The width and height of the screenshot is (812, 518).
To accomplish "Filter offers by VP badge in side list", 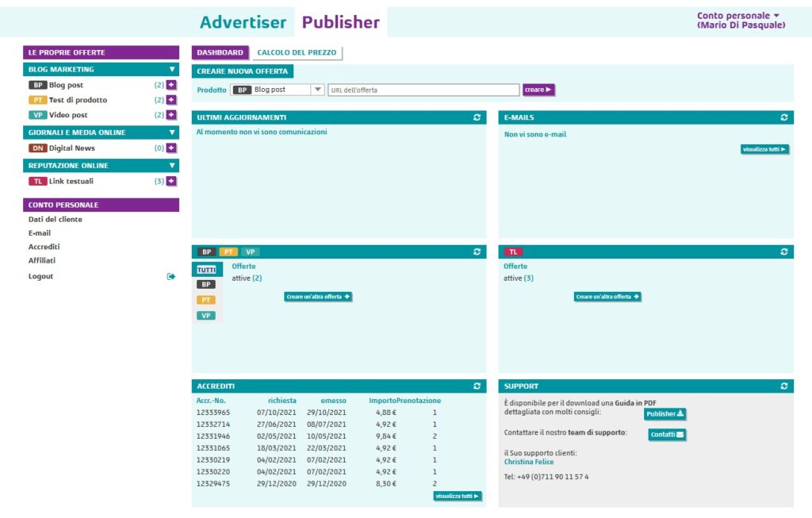I will pyautogui.click(x=206, y=316).
